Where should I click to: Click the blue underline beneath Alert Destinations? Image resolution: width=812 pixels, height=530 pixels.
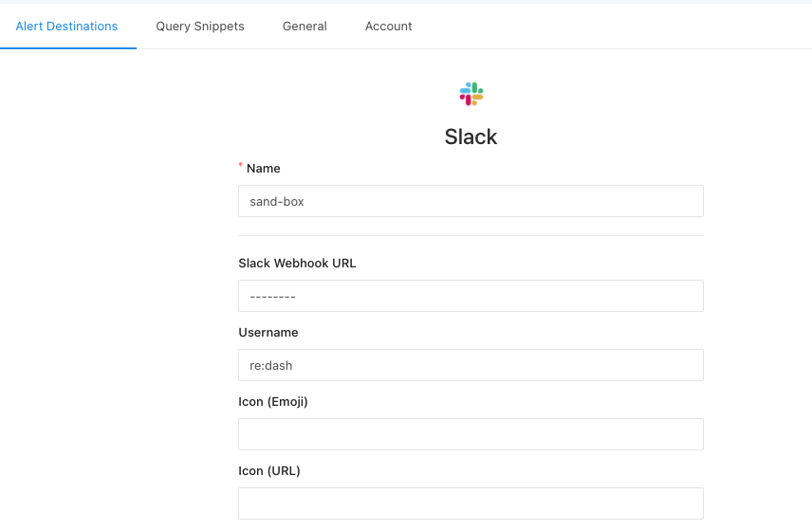68,48
